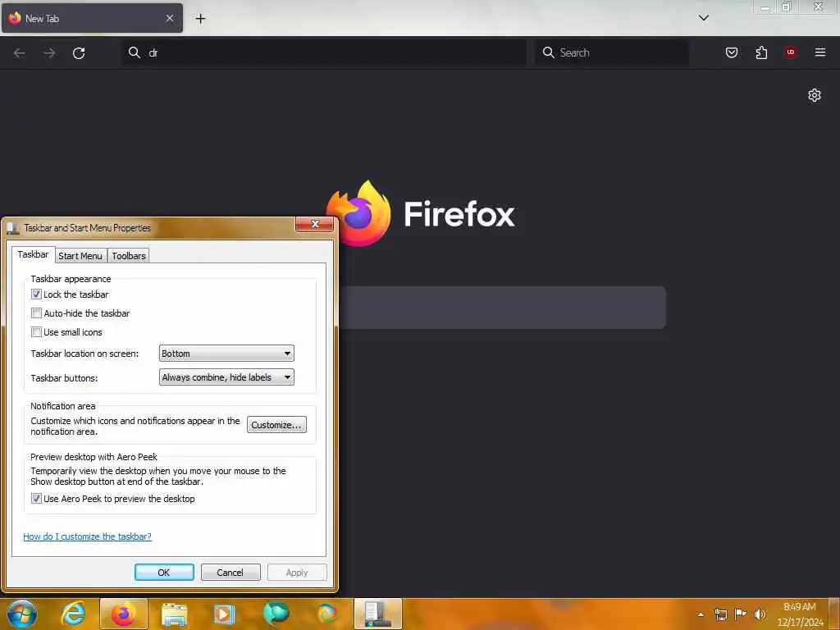
Task: Click the volume speaker tray icon
Action: pos(760,614)
